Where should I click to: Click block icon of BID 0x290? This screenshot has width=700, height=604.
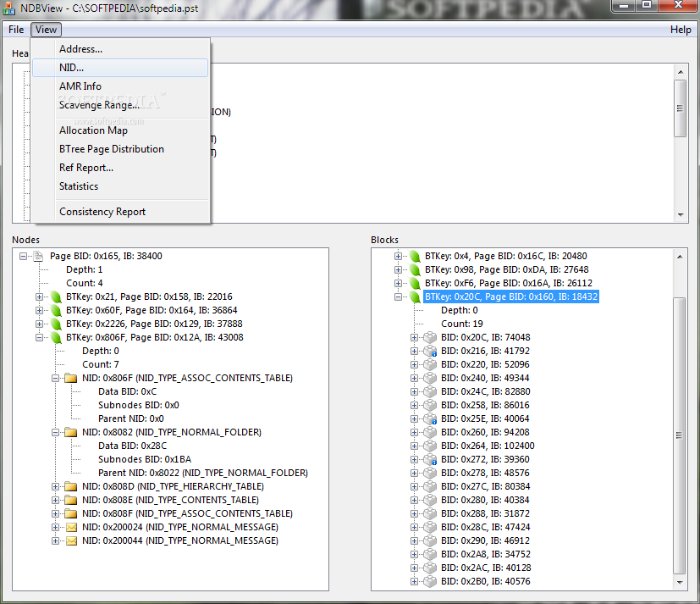coord(430,540)
